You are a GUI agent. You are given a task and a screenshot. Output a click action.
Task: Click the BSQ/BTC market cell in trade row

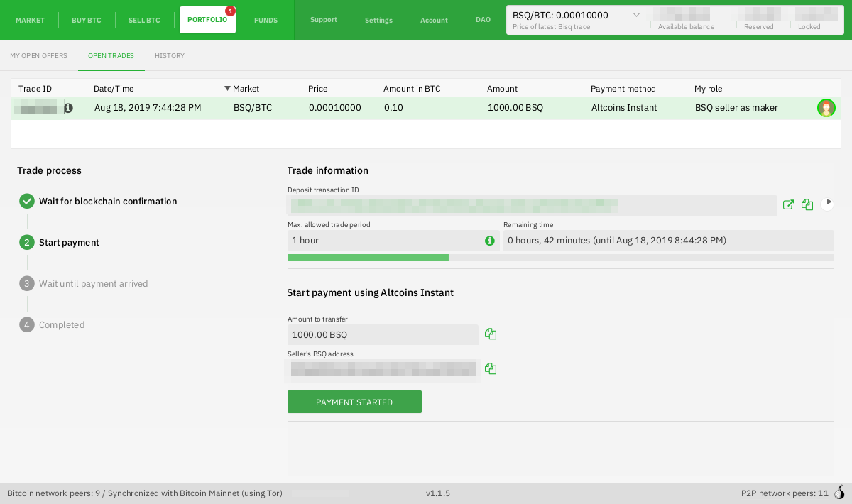click(253, 108)
